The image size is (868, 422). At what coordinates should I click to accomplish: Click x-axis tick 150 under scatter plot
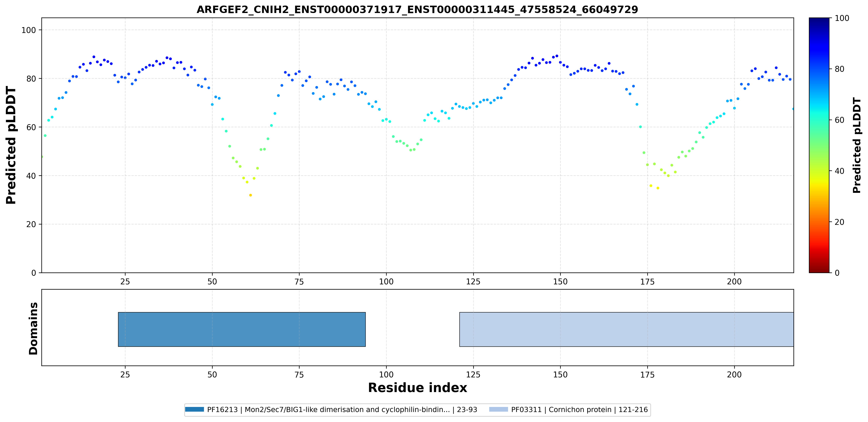[x=560, y=281]
